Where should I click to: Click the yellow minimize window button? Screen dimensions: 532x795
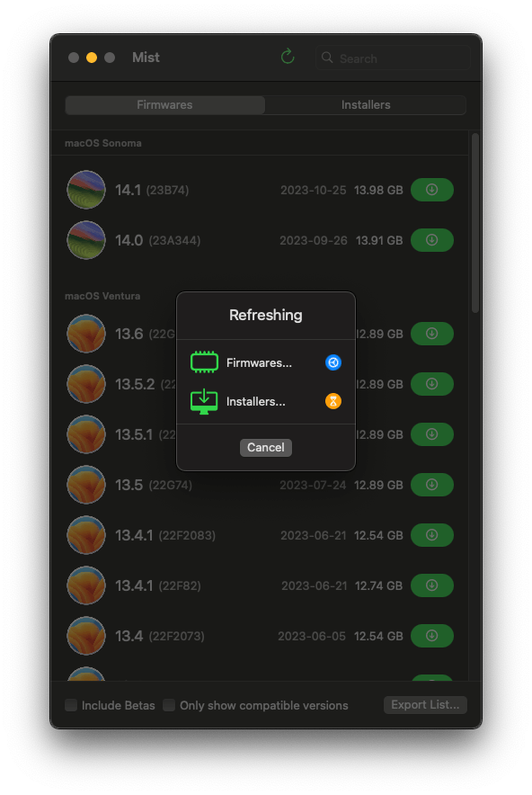pyautogui.click(x=91, y=58)
